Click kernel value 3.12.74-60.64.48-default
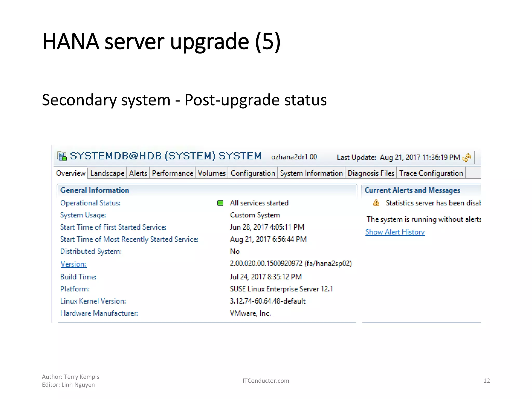The image size is (532, 399). [x=268, y=301]
